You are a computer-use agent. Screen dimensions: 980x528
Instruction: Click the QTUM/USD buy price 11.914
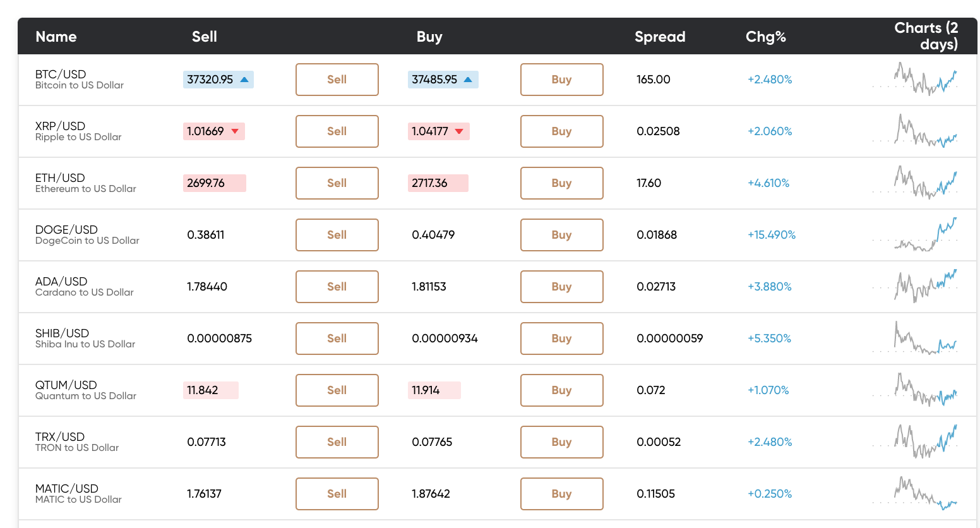point(434,390)
